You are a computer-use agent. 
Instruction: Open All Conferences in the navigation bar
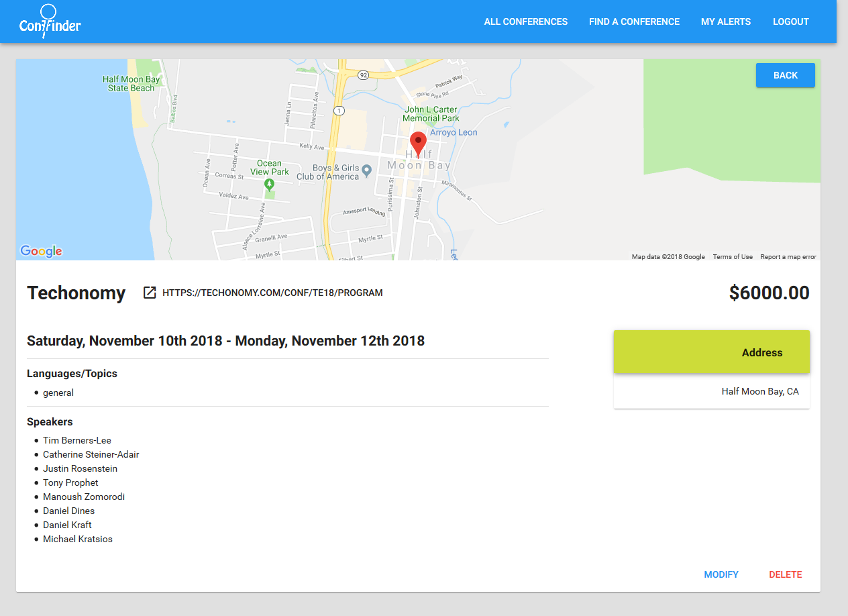point(526,21)
